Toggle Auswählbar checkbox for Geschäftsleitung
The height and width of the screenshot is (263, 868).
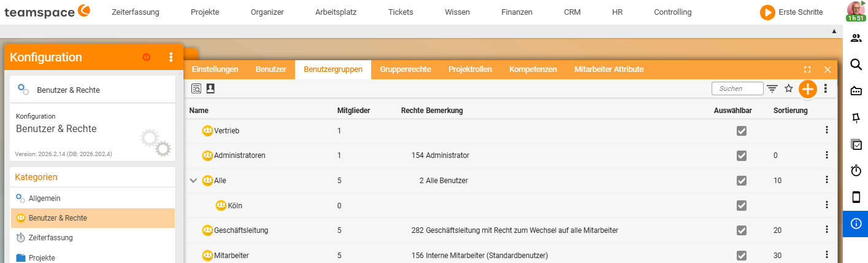point(742,230)
